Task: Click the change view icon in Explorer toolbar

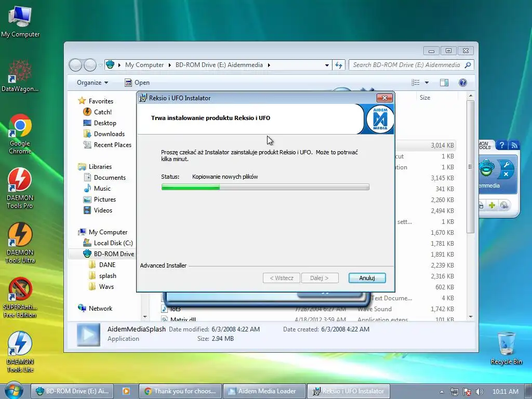Action: tap(415, 83)
